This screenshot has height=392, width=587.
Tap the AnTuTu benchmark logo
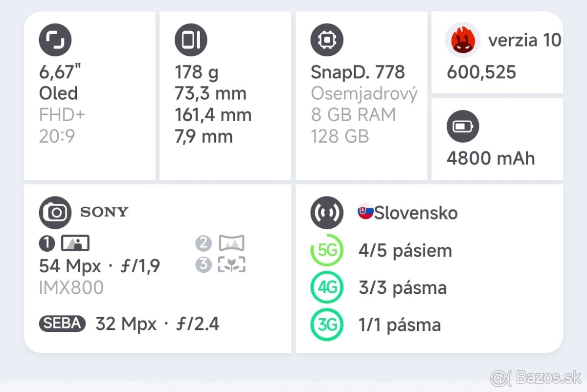[x=462, y=40]
